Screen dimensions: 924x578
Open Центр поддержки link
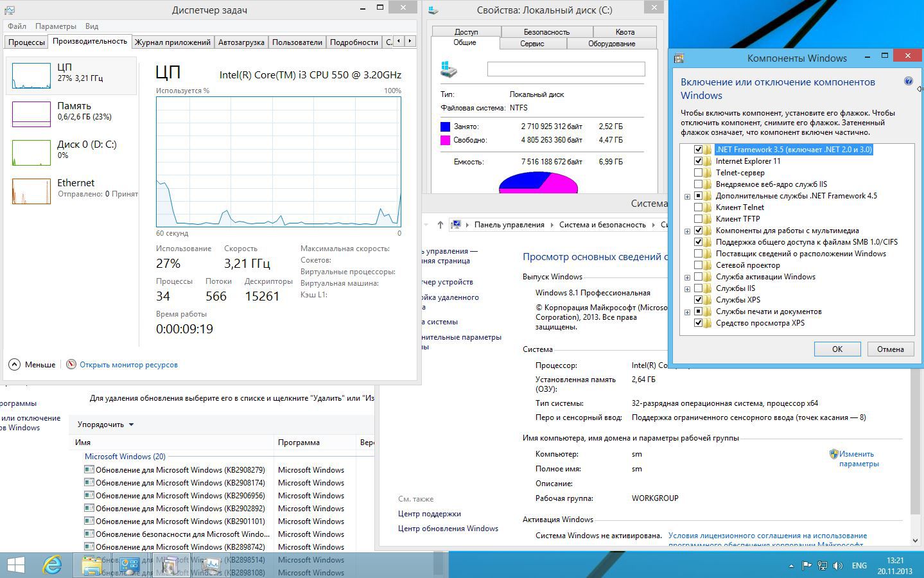tap(430, 514)
